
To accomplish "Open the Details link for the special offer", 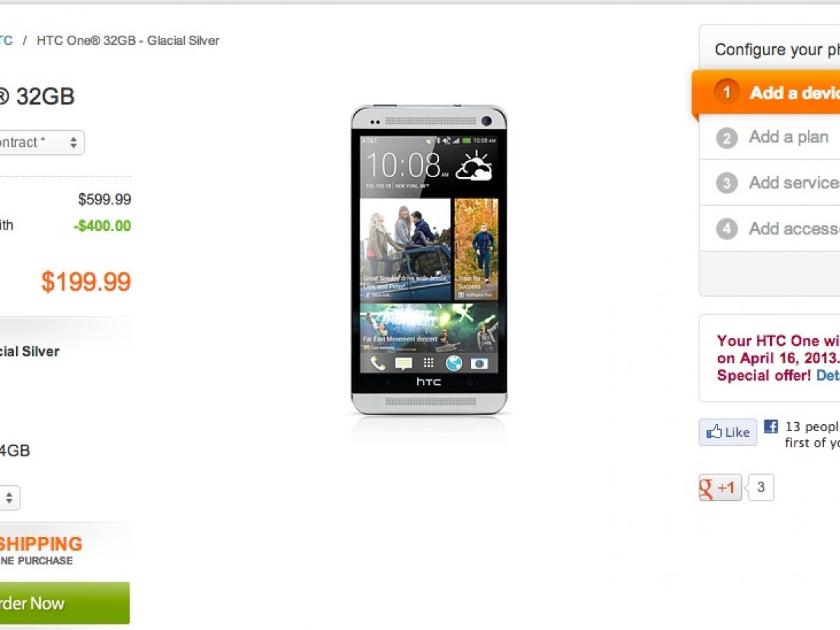I will tap(827, 375).
